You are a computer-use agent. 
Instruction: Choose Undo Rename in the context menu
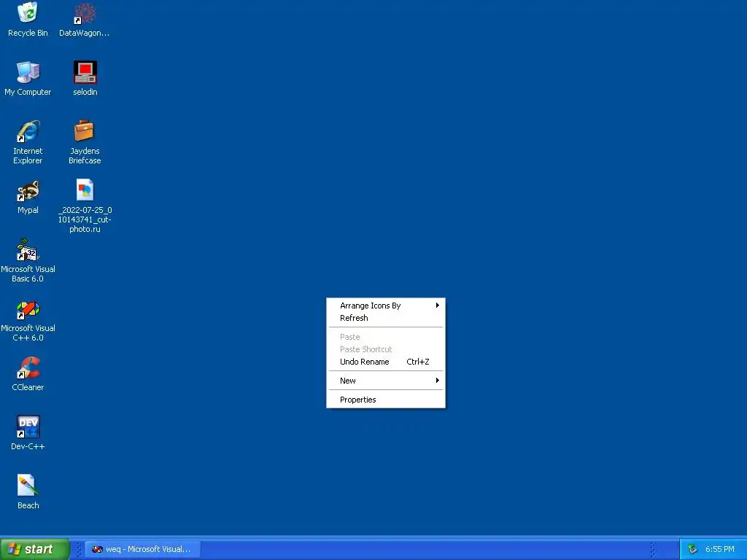point(386,362)
